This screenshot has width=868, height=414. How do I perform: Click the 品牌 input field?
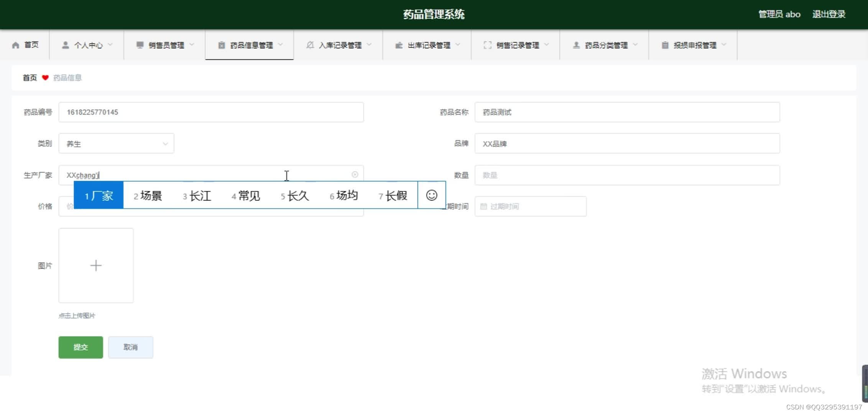[627, 144]
